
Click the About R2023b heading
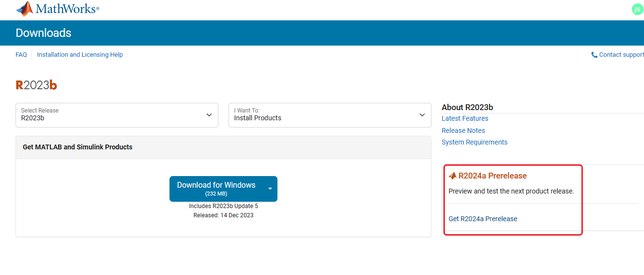tap(467, 107)
